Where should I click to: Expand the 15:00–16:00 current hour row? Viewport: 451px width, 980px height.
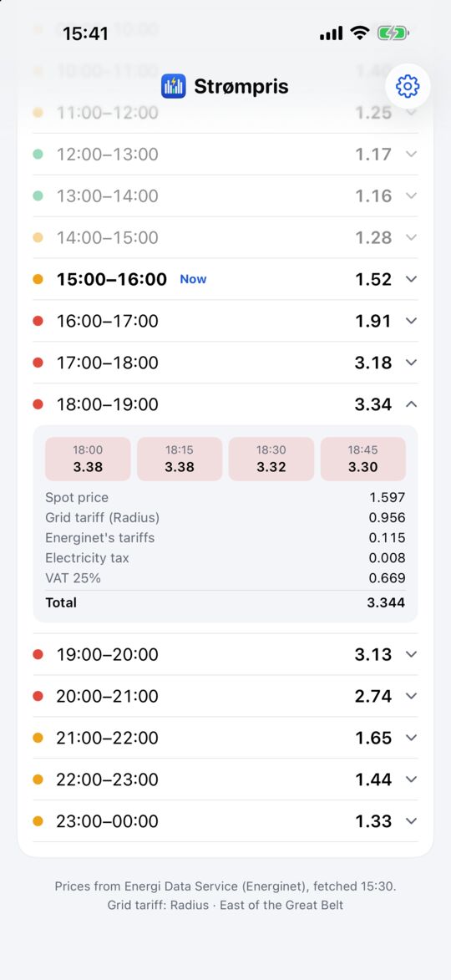point(225,279)
